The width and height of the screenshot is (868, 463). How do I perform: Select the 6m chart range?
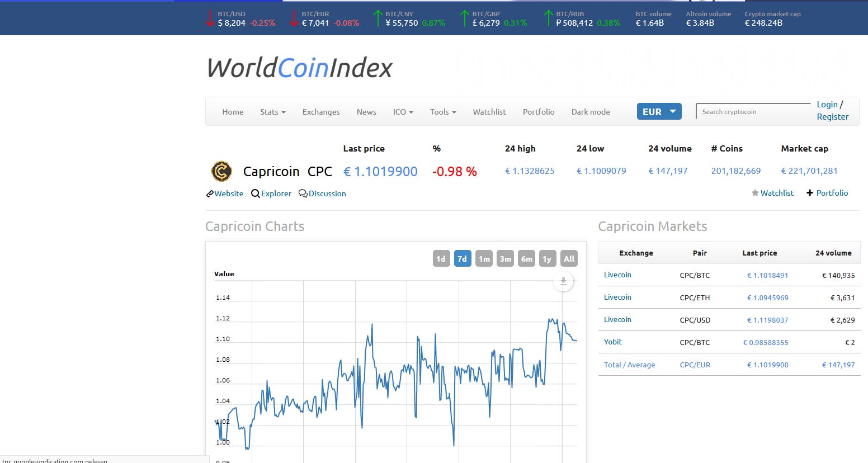[527, 258]
